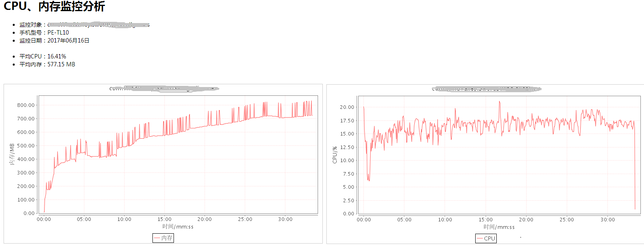Viewport: 644px width, 246px height.
Task: Click the page title CPU、内存监控分析
Action: 54,6
